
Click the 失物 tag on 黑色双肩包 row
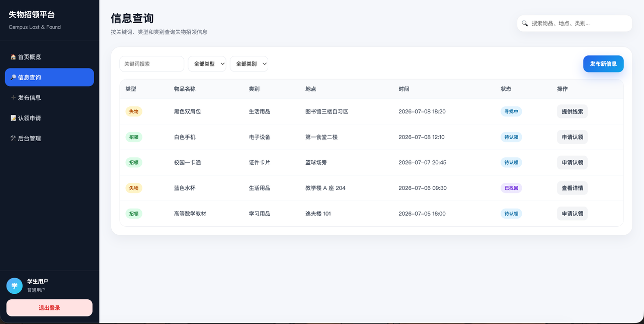tap(134, 111)
